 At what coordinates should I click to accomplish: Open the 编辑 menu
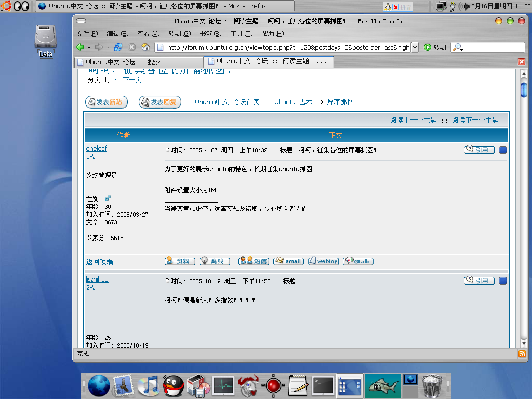coord(117,34)
